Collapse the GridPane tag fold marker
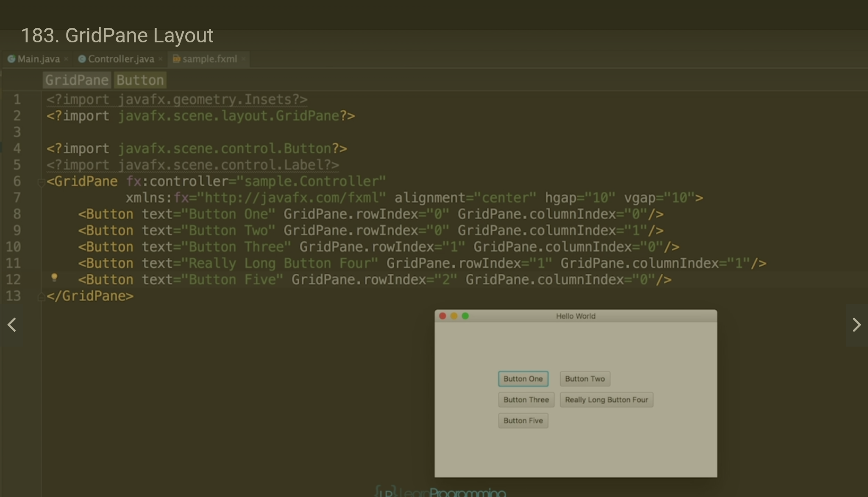 41,183
